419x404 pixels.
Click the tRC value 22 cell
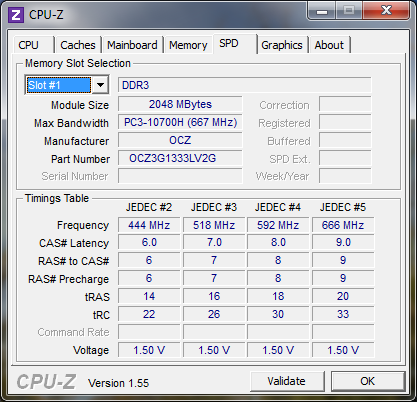(x=149, y=314)
